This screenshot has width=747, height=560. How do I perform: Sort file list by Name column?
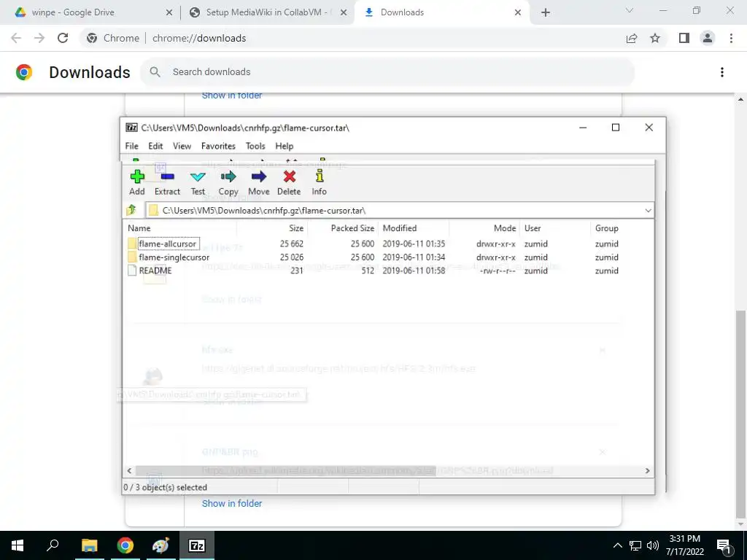pyautogui.click(x=181, y=228)
